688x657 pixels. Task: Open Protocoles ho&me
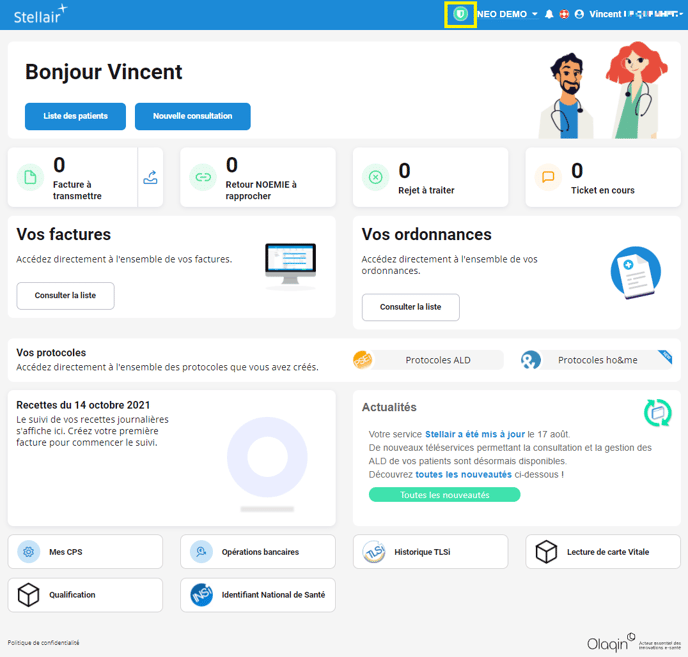(596, 360)
